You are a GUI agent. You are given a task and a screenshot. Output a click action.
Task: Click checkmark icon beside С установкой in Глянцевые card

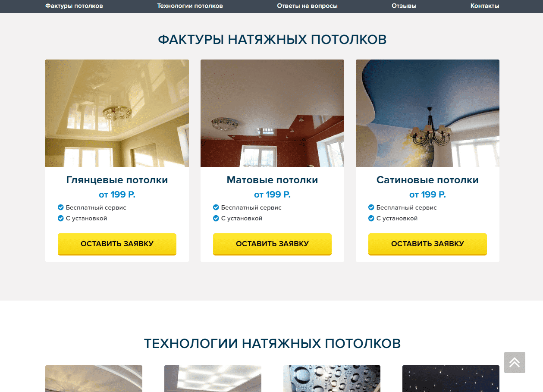[x=61, y=218]
